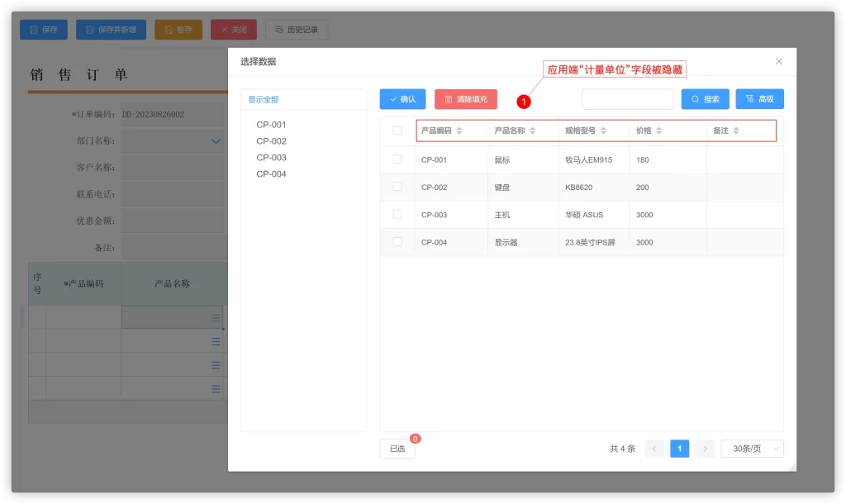Image resolution: width=846 pixels, height=504 pixels.
Task: Go to the next page arrow
Action: click(705, 449)
